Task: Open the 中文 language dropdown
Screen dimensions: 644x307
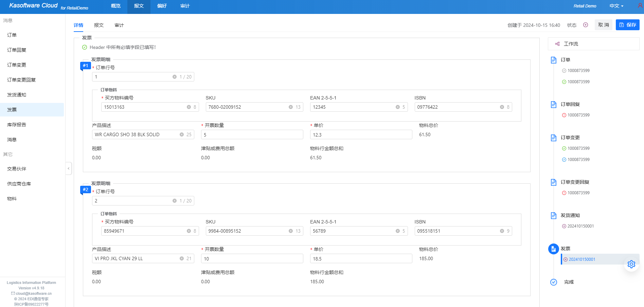Action: point(616,6)
